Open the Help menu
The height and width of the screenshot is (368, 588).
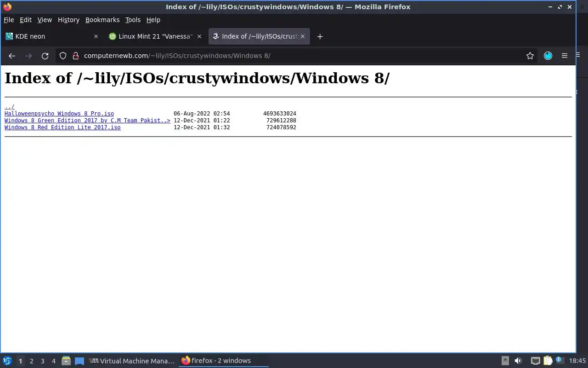click(153, 20)
